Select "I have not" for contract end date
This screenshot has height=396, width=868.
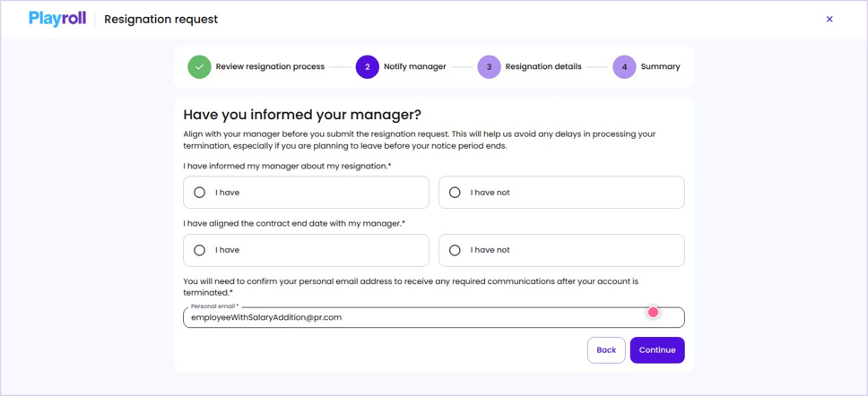tap(561, 250)
